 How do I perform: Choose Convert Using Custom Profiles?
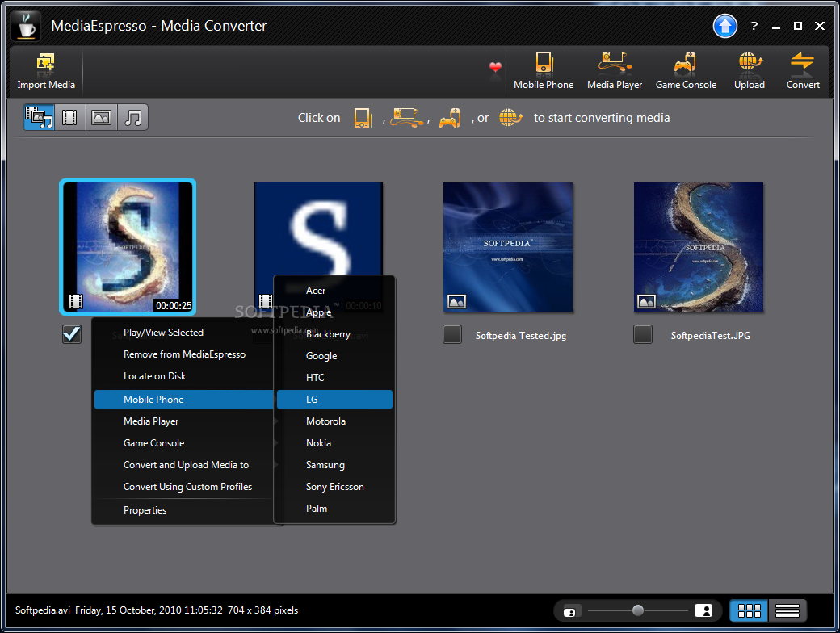[x=184, y=487]
